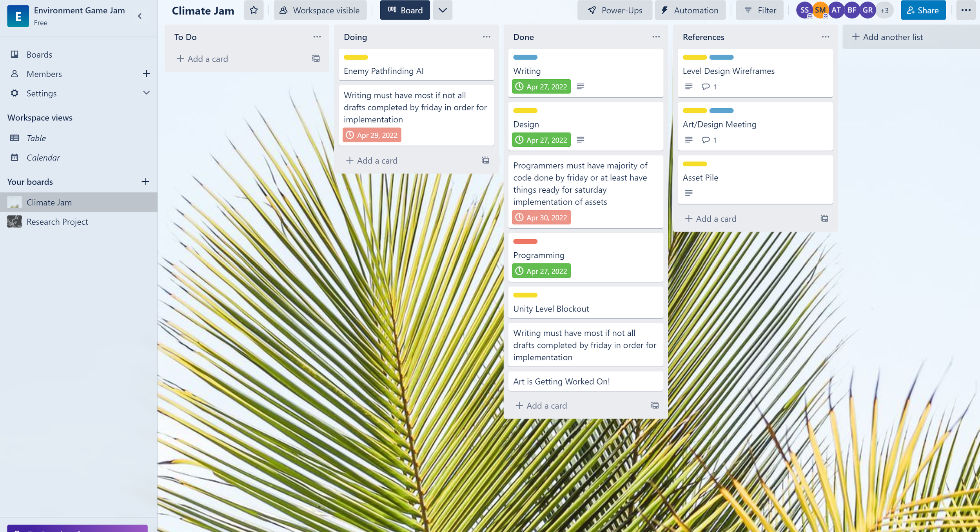Toggle Apr 29, 2022 due date complete

(372, 135)
